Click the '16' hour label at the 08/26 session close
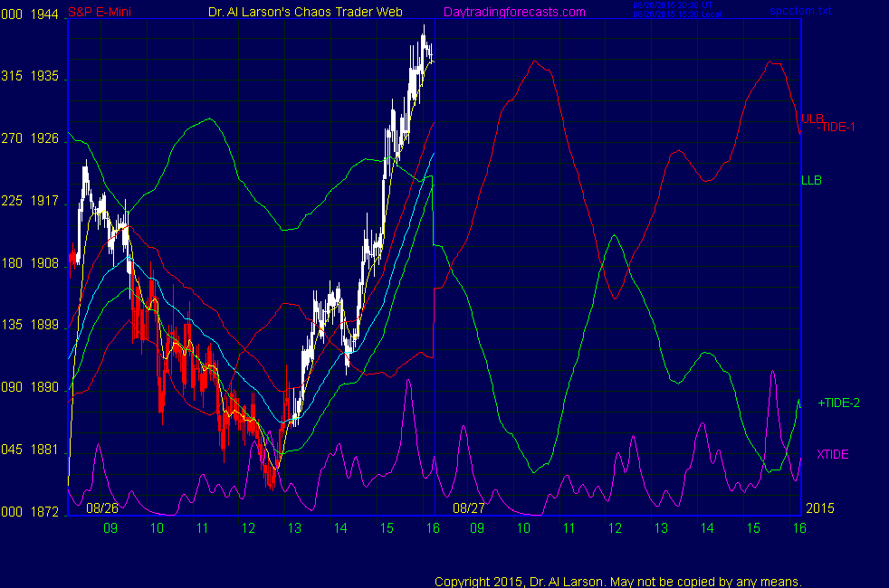889x588 pixels. [x=433, y=528]
